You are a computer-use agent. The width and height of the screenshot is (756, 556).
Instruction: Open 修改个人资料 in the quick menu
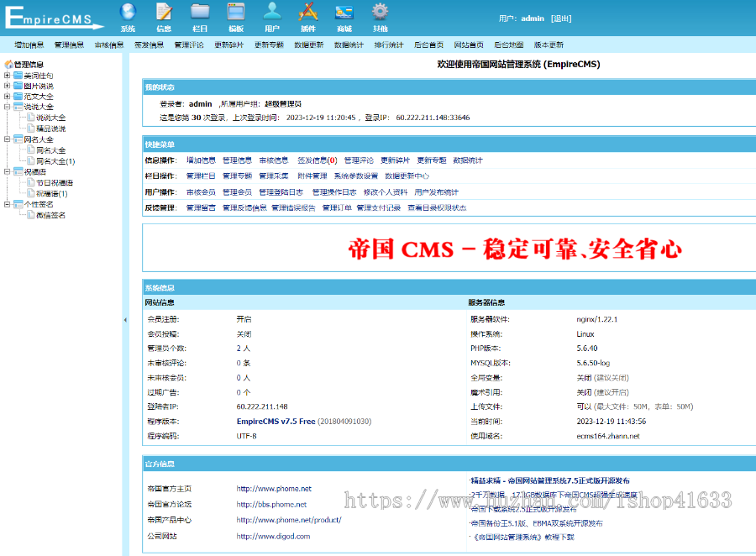pyautogui.click(x=386, y=192)
